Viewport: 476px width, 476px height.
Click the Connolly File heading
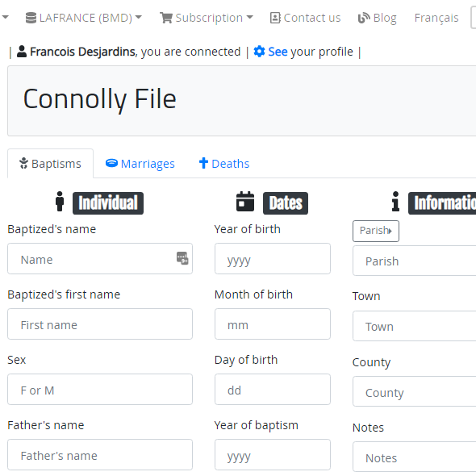pos(99,99)
